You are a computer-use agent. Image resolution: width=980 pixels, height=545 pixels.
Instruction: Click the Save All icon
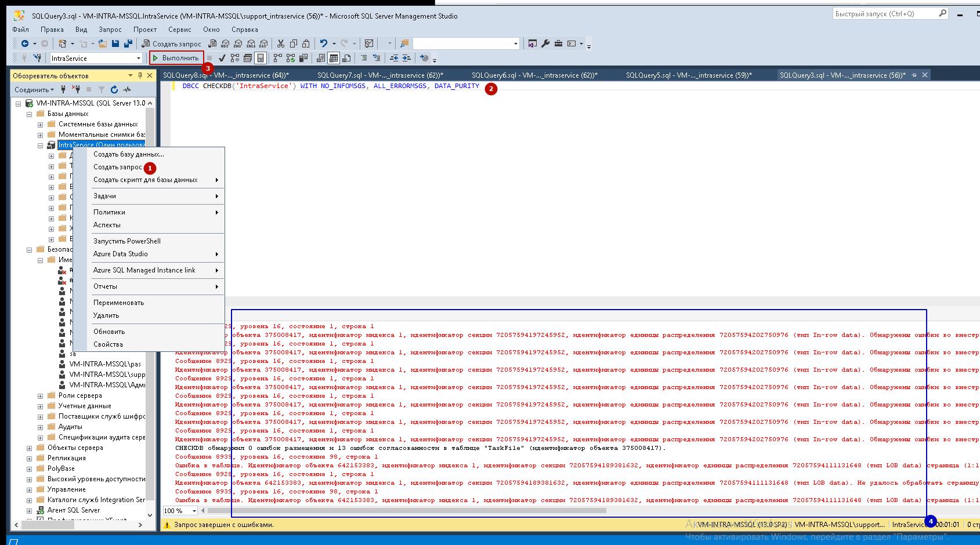tap(128, 43)
